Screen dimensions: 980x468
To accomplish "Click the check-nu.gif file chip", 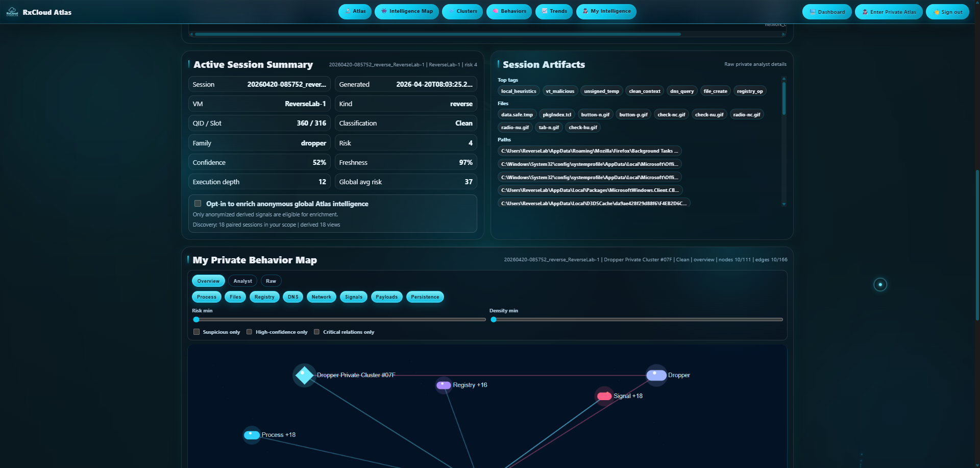I will coord(709,115).
